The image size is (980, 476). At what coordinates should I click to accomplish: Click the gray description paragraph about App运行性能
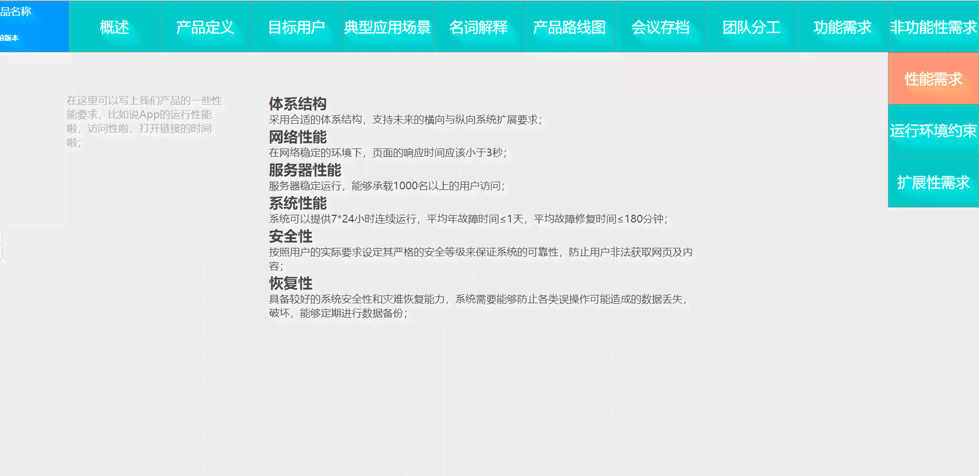[144, 121]
